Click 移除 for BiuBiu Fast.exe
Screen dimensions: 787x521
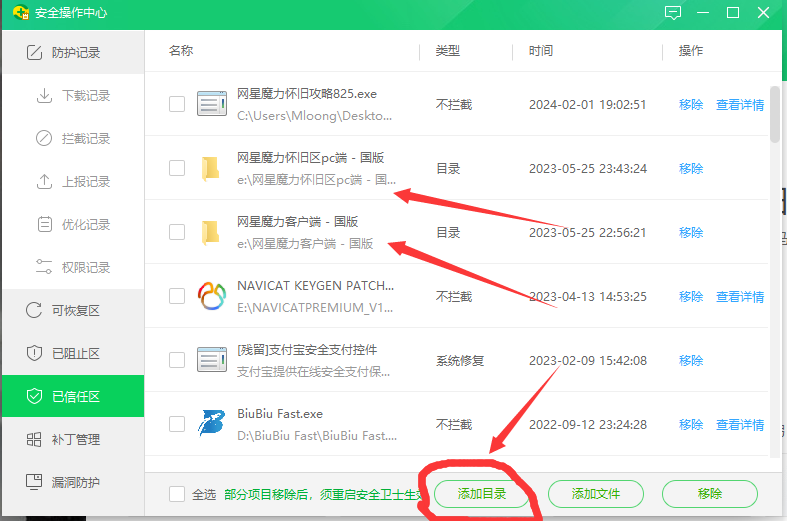[x=691, y=425]
